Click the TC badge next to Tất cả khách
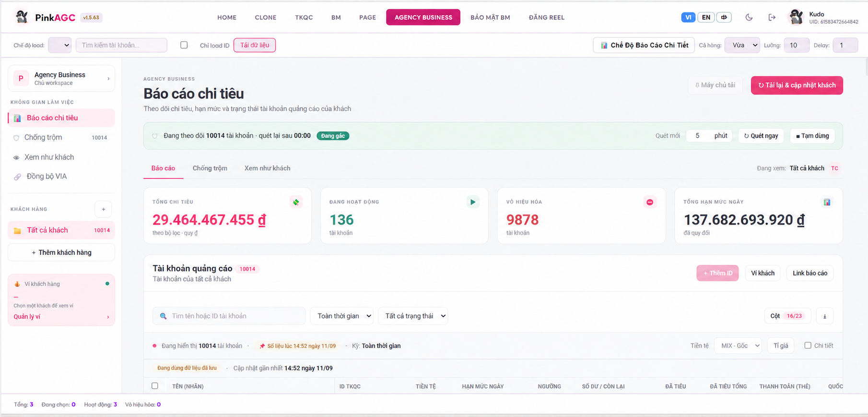This screenshot has width=868, height=417. click(x=834, y=168)
